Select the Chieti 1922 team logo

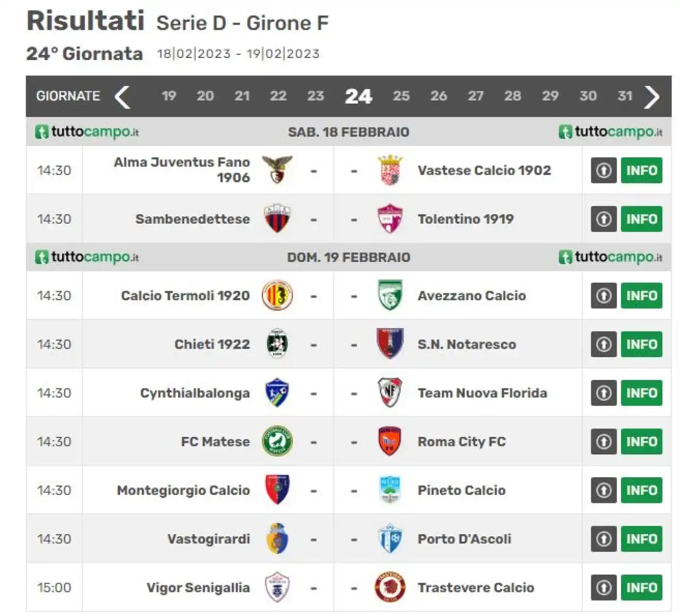click(x=277, y=344)
